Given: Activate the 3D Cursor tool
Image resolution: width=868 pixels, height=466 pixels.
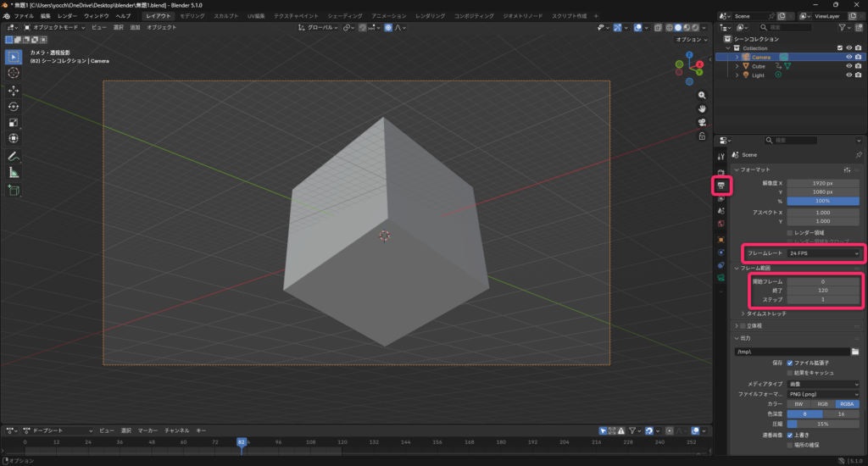Looking at the screenshot, I should tap(14, 73).
